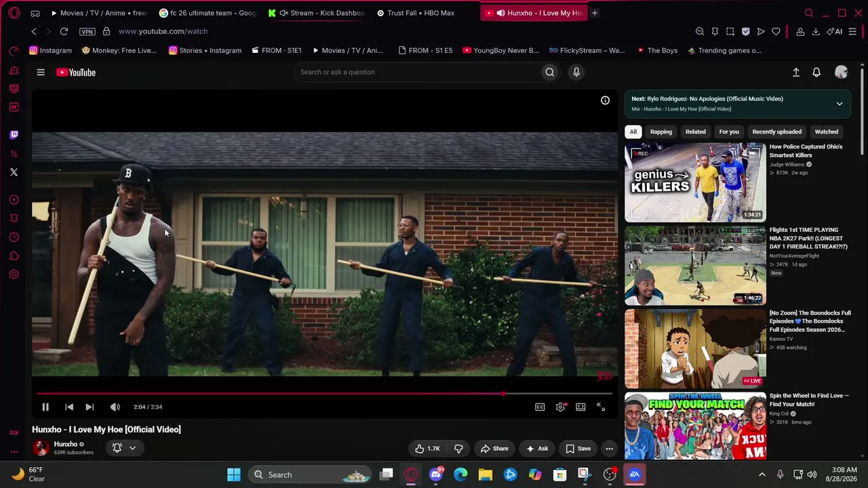The height and width of the screenshot is (488, 868).
Task: Open Hunxho channel avatar
Action: pyautogui.click(x=41, y=447)
